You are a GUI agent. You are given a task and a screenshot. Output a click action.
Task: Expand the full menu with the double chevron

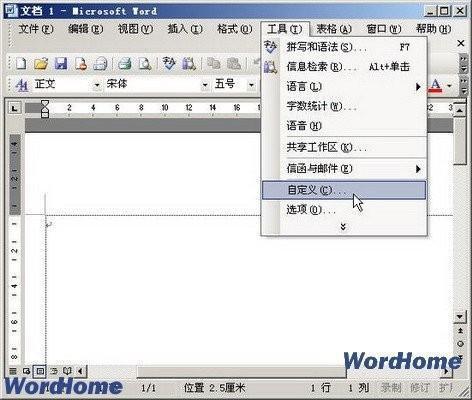point(343,227)
